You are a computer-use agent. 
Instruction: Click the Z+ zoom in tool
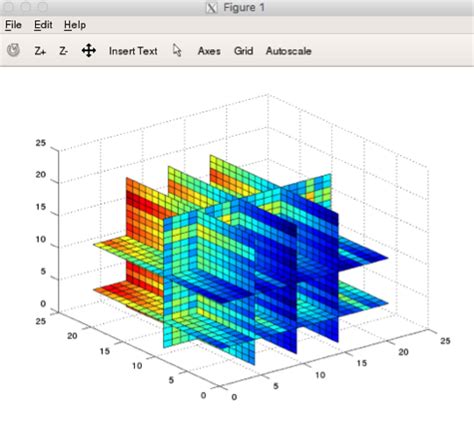(x=40, y=51)
